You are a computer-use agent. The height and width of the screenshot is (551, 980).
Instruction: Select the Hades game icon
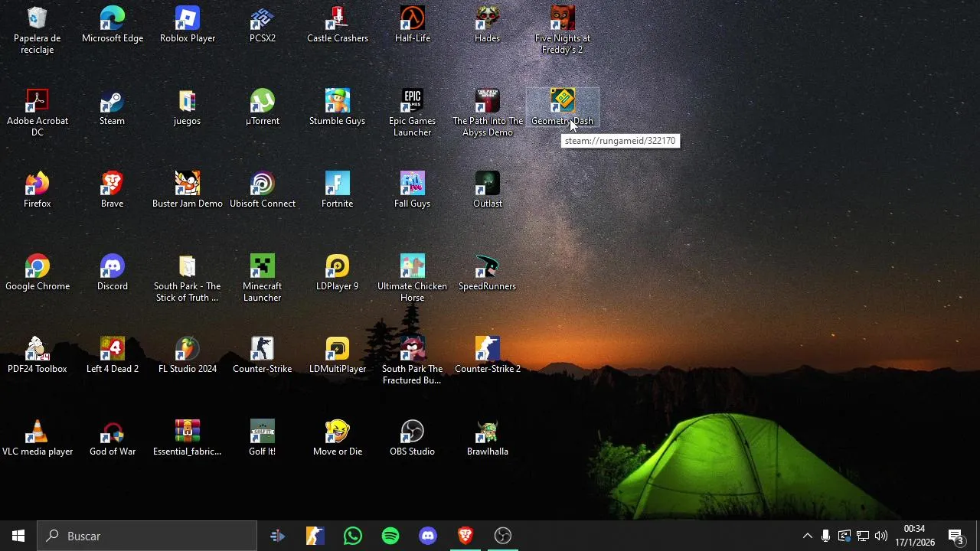click(x=487, y=25)
